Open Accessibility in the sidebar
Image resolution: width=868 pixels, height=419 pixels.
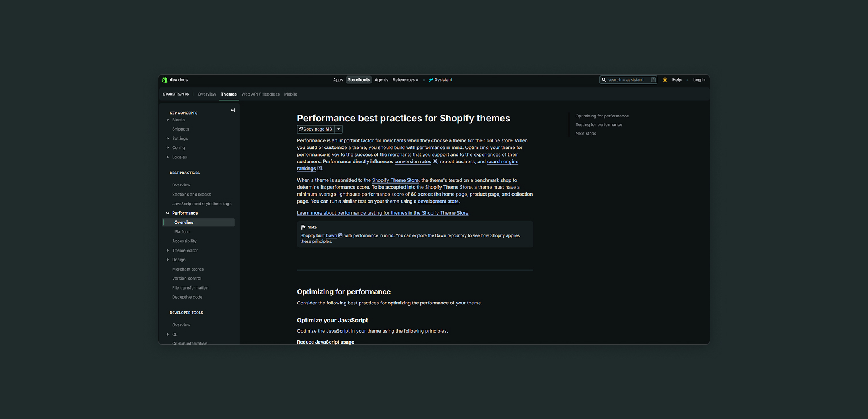pos(184,241)
